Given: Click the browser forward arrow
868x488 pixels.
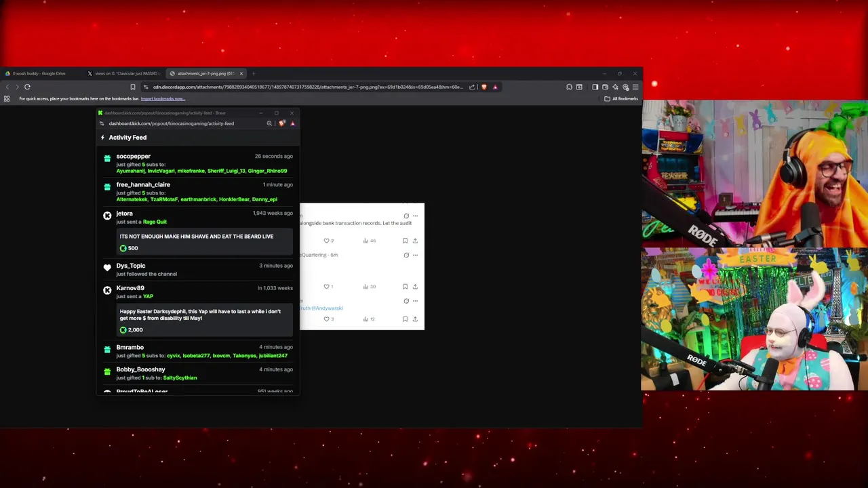Looking at the screenshot, I should 17,87.
